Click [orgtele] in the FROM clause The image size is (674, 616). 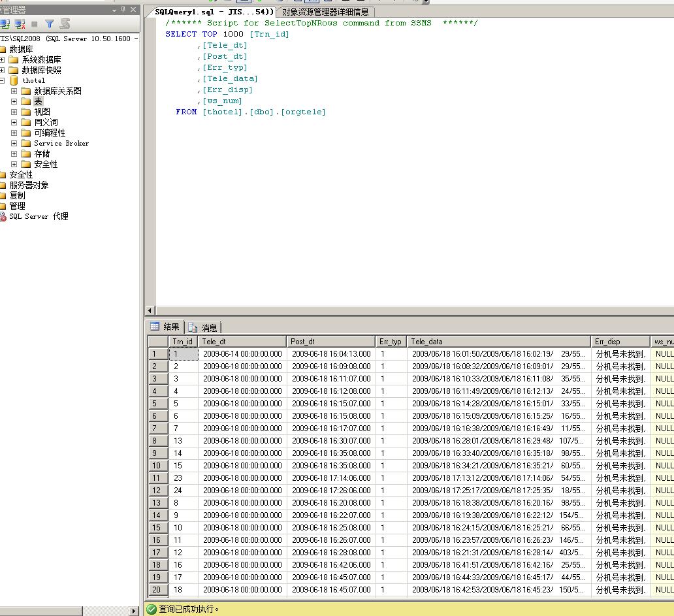[303, 112]
